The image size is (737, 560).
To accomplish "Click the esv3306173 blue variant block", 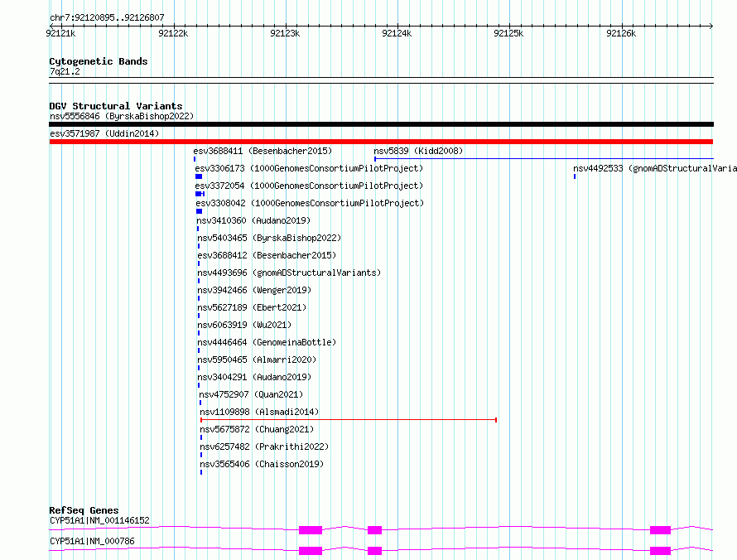I will point(199,176).
